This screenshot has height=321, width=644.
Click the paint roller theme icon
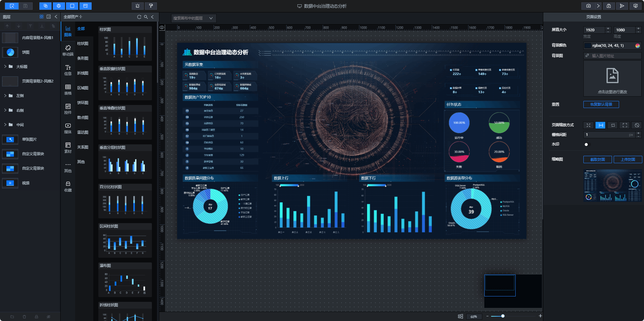(x=151, y=6)
